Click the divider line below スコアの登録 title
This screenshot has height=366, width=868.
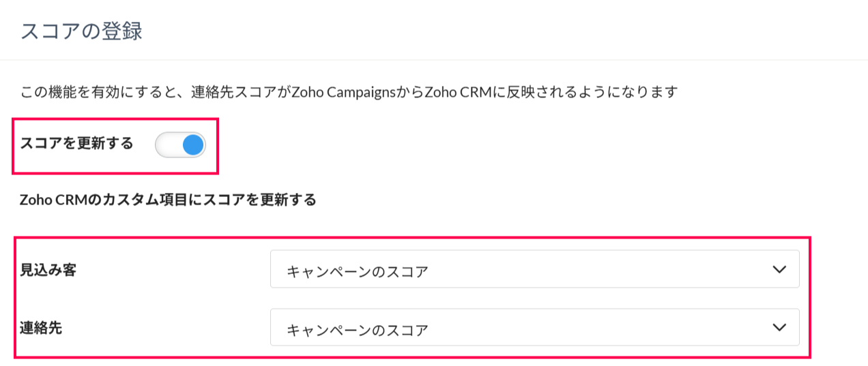[434, 59]
